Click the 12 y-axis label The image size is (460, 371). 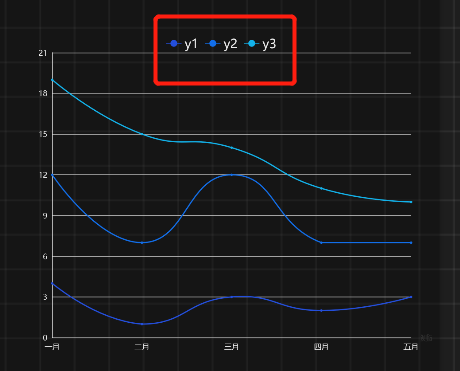[43, 175]
